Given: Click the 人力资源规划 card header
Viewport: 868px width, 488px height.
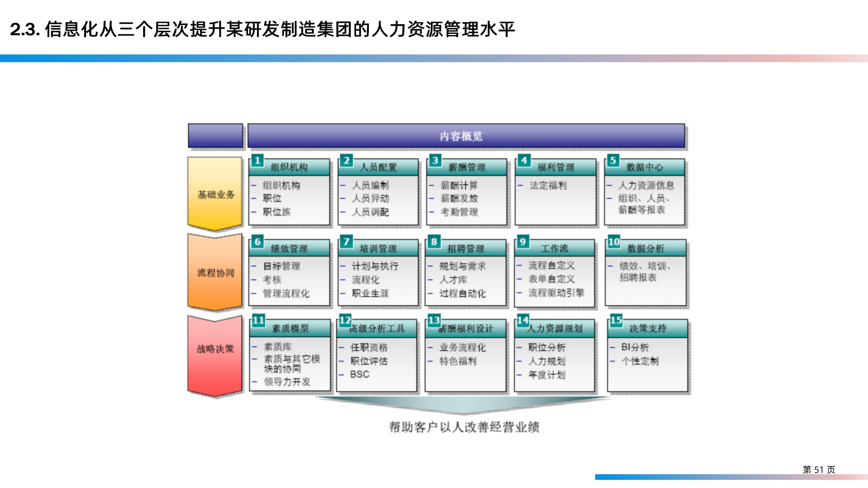Looking at the screenshot, I should click(555, 328).
